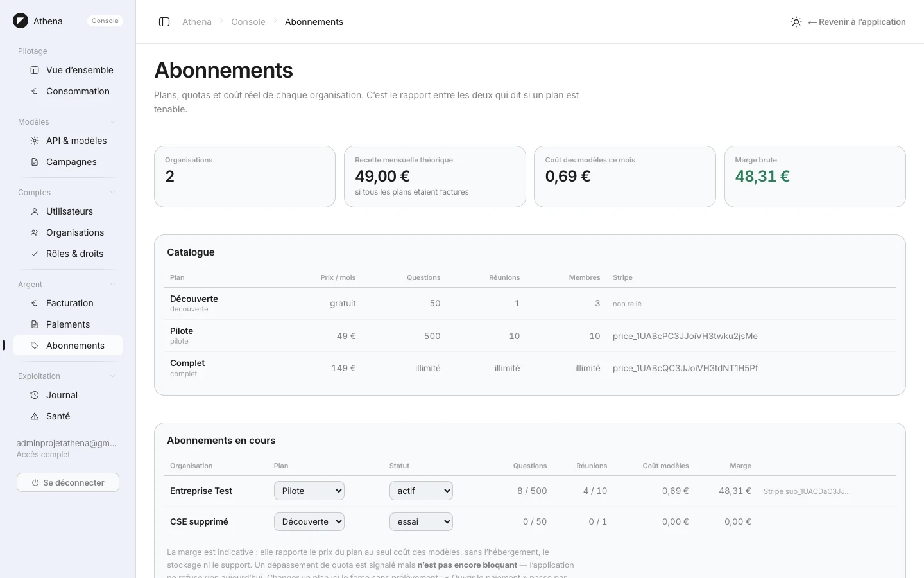Click the Utilisateurs person icon
The image size is (924, 578).
coord(35,211)
